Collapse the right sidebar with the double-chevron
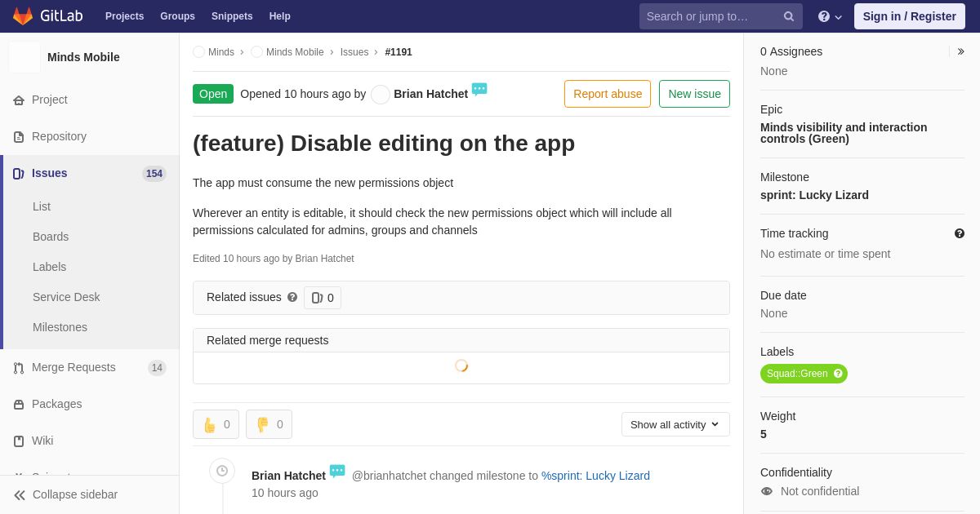Image resolution: width=980 pixels, height=514 pixels. [x=960, y=51]
